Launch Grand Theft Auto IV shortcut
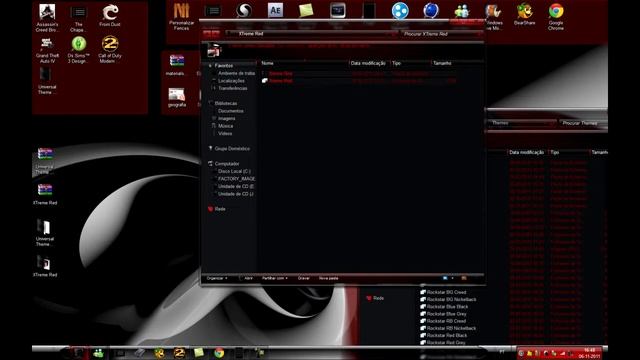640x360 pixels. point(47,50)
